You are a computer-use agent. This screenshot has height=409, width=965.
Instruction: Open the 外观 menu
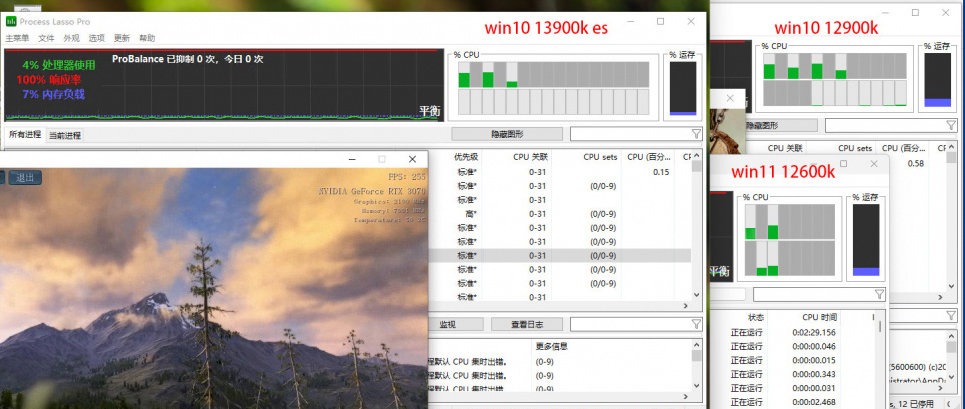(x=71, y=38)
